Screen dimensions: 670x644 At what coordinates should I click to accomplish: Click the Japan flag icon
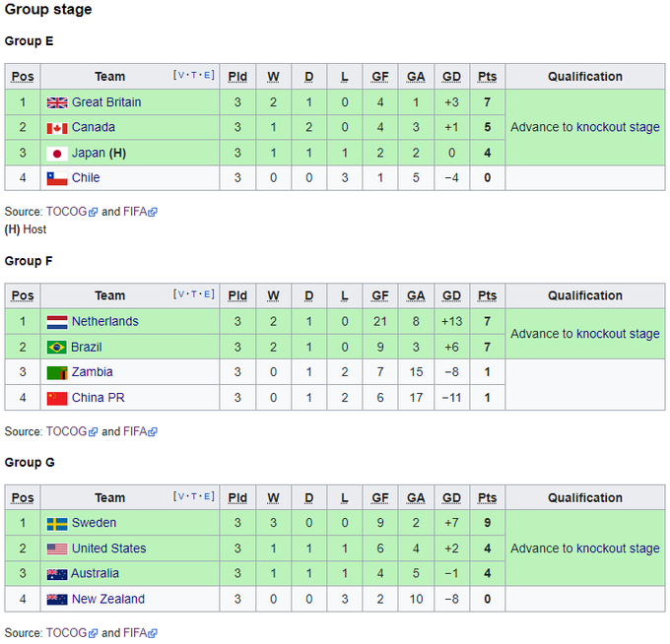pos(56,154)
